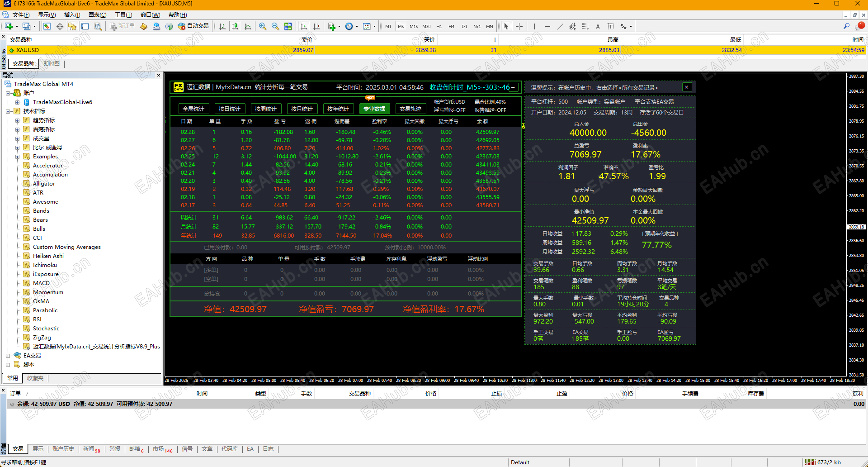This screenshot has width=868, height=467.
Task: Select the Fibonacci retracement tool
Action: 585,26
